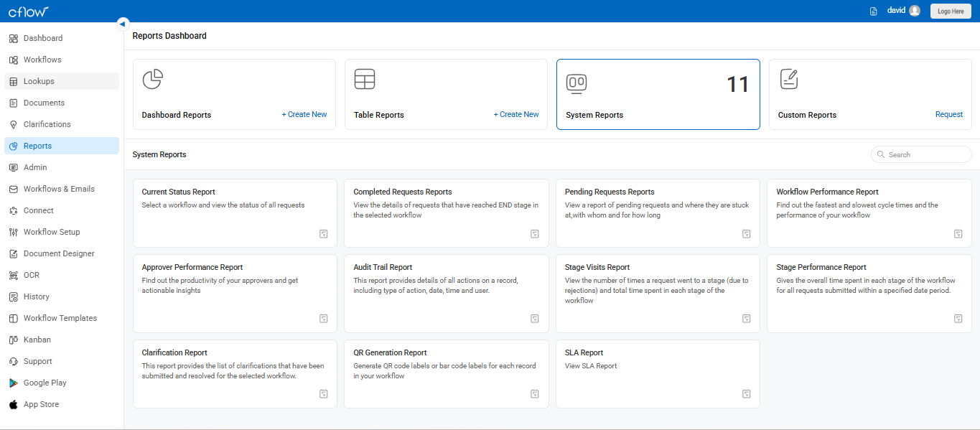This screenshot has height=430, width=980.
Task: Click the QR Generation Report title
Action: (390, 352)
